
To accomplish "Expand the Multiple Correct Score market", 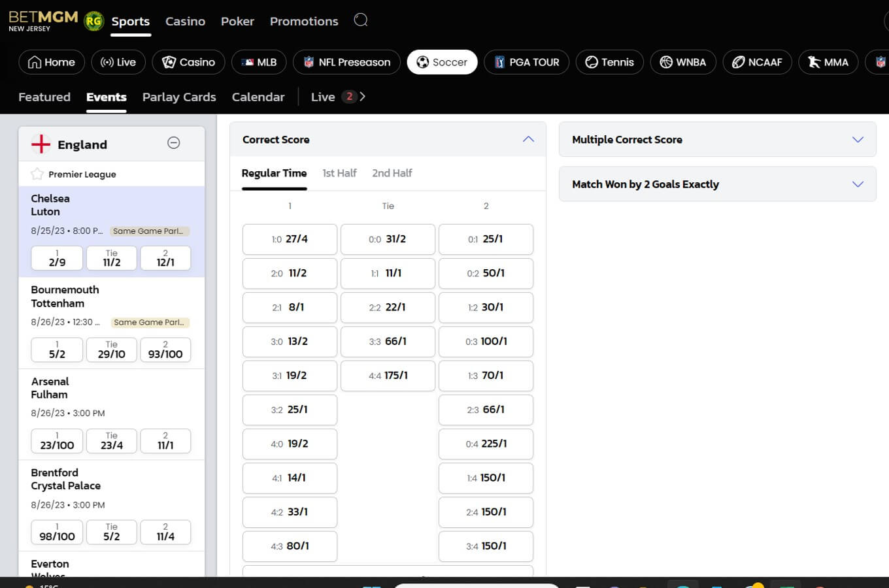I will [x=858, y=139].
